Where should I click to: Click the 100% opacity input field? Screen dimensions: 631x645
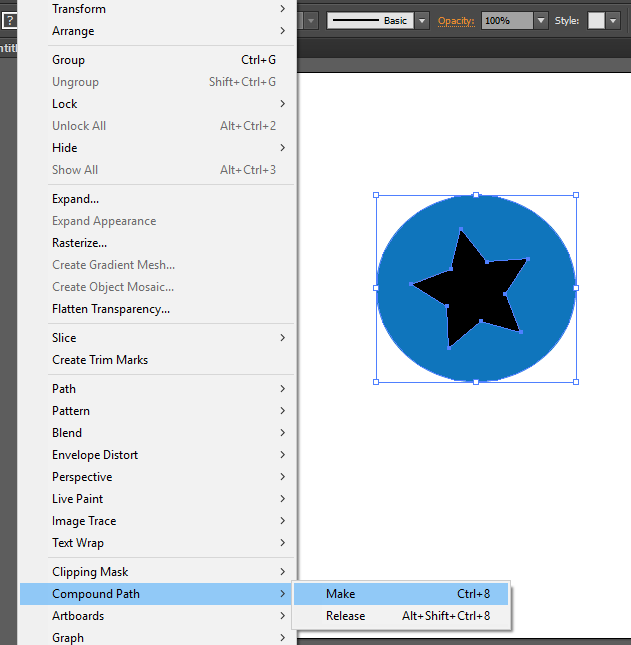[x=507, y=21]
